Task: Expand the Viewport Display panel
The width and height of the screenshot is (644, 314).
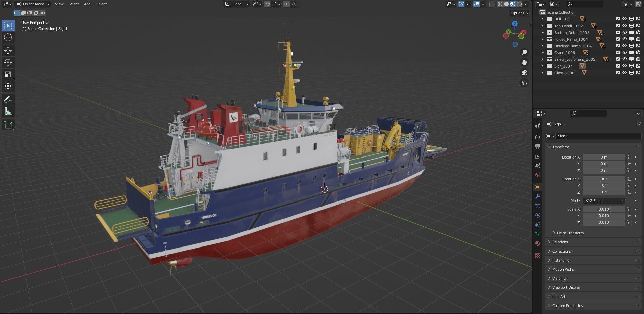Action: tap(593, 287)
